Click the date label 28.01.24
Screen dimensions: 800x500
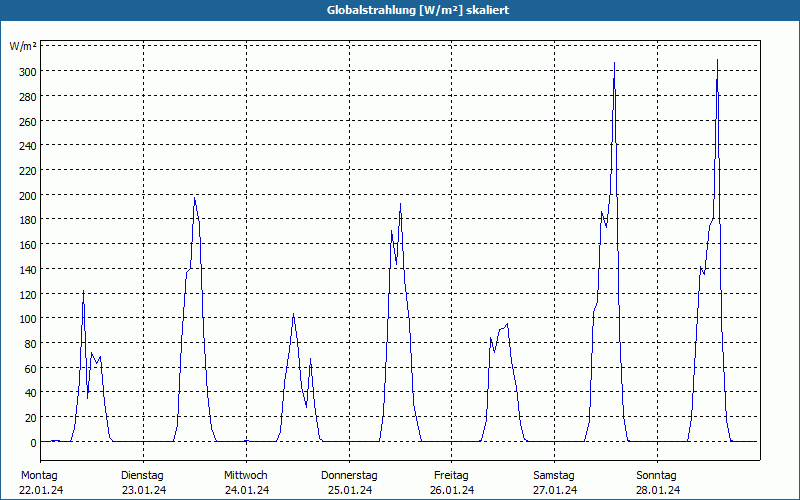tap(658, 490)
